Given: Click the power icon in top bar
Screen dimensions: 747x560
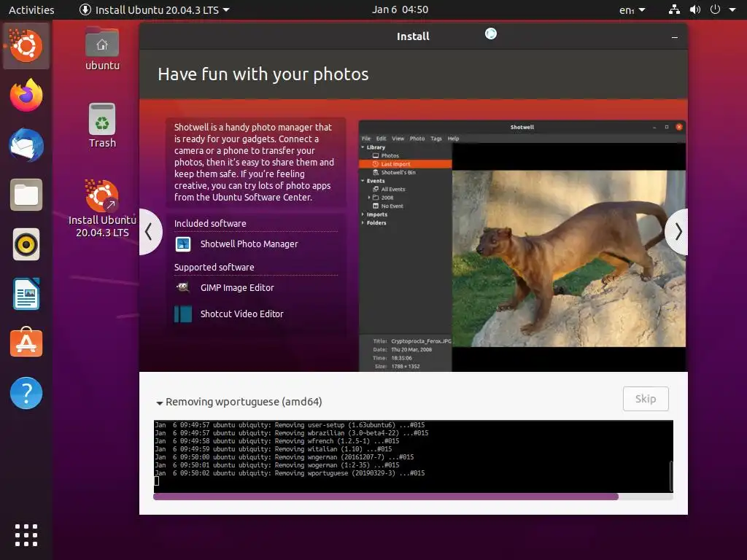Looking at the screenshot, I should pos(715,9).
